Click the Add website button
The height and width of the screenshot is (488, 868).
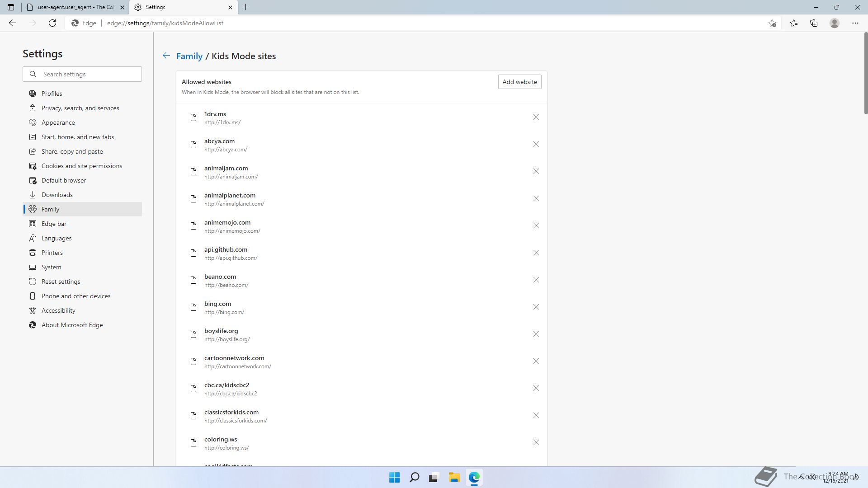coord(519,82)
